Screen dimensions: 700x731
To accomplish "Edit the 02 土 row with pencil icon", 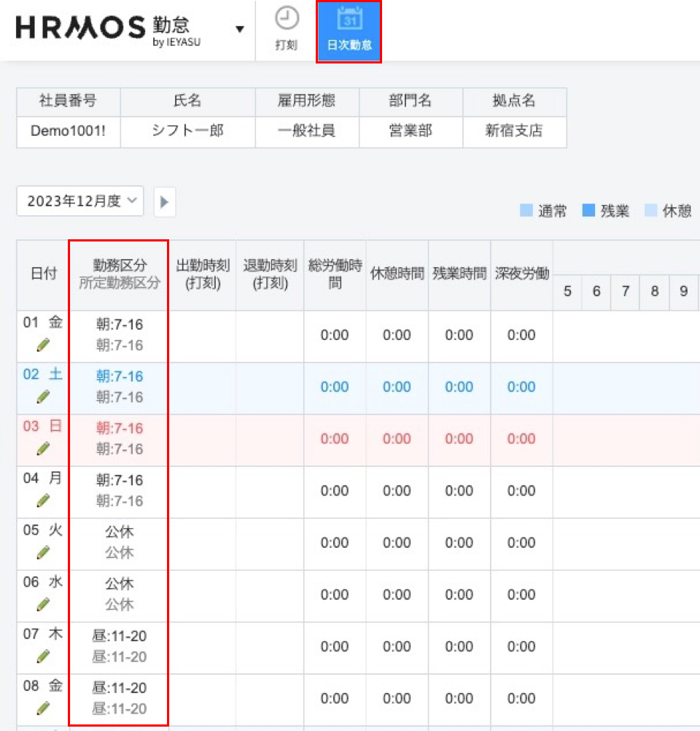I will 43,396.
